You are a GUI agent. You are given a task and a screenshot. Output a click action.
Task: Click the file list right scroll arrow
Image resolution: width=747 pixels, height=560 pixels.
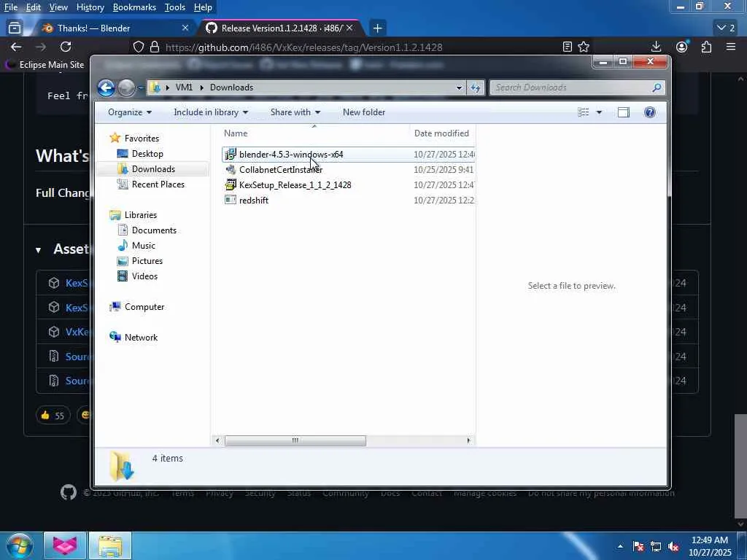(469, 440)
